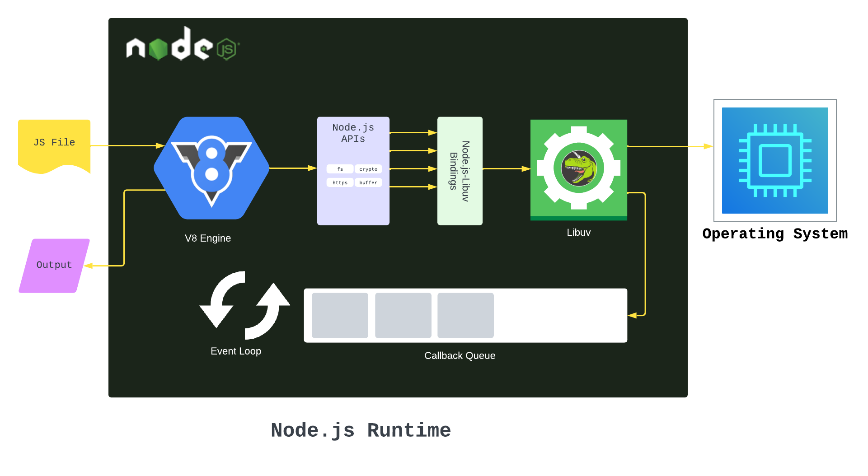
Task: Click the Node.js Runtime title text
Action: [x=361, y=430]
